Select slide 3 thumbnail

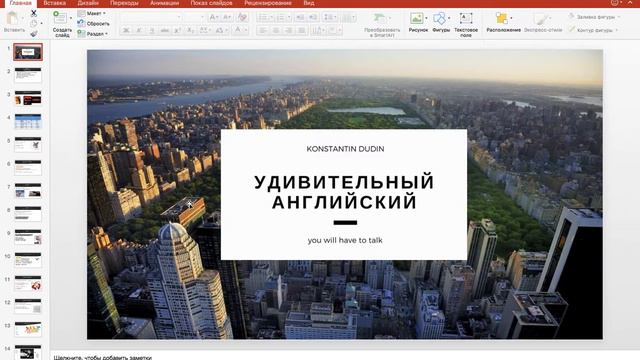28,98
